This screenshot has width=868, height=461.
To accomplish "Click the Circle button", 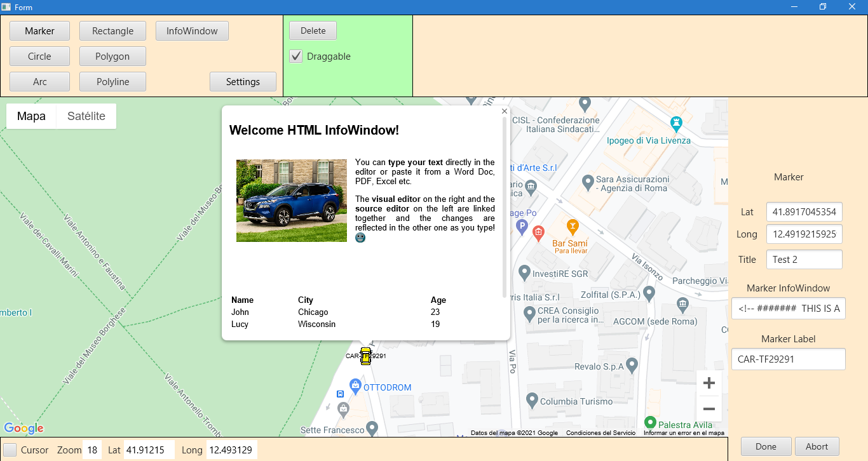I will click(x=39, y=56).
